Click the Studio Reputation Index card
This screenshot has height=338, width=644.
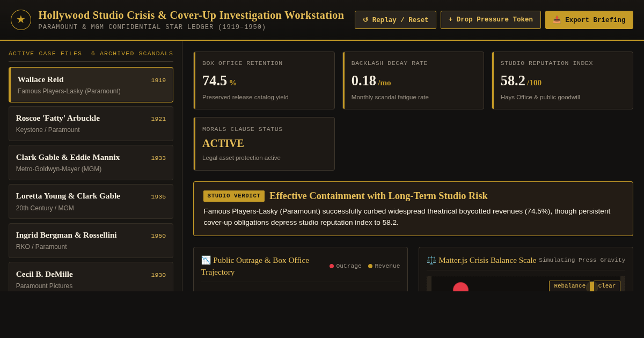click(x=562, y=80)
